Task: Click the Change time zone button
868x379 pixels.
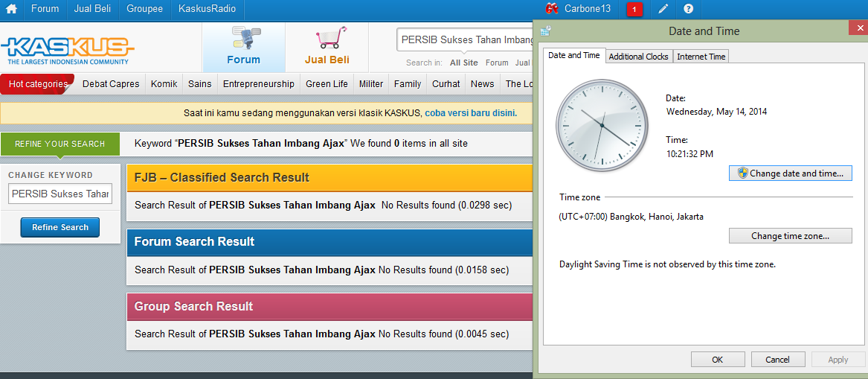Action: tap(790, 236)
